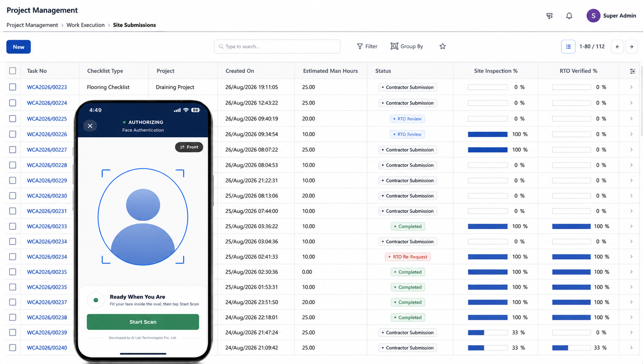
Task: Tick the checkbox for WCA2026/00237
Action: tap(13, 302)
